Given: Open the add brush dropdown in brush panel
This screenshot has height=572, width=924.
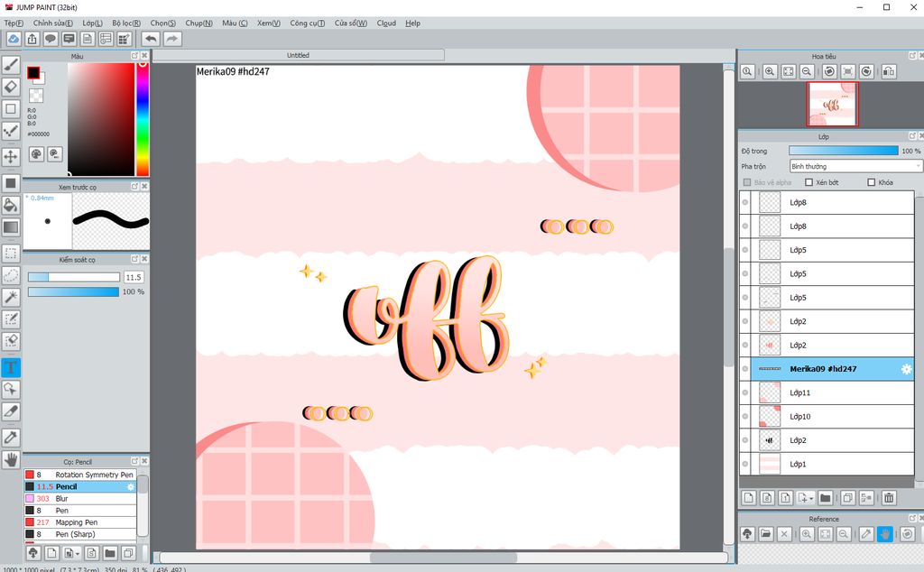Looking at the screenshot, I should point(78,554).
